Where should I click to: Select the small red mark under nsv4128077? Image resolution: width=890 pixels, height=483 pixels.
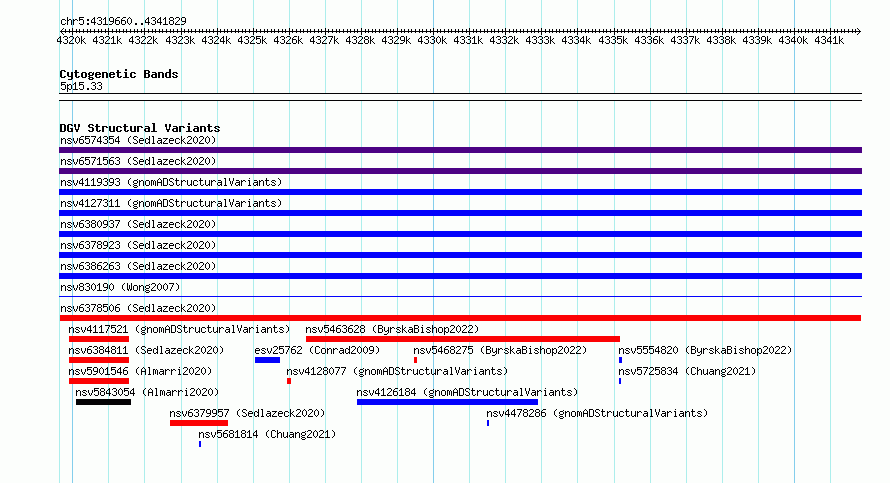(289, 381)
